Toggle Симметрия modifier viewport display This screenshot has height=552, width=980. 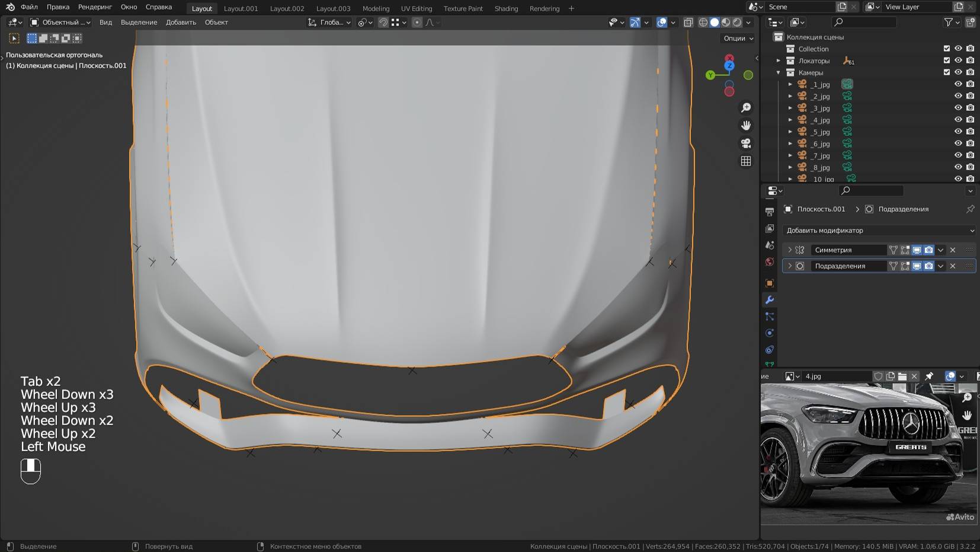click(917, 250)
